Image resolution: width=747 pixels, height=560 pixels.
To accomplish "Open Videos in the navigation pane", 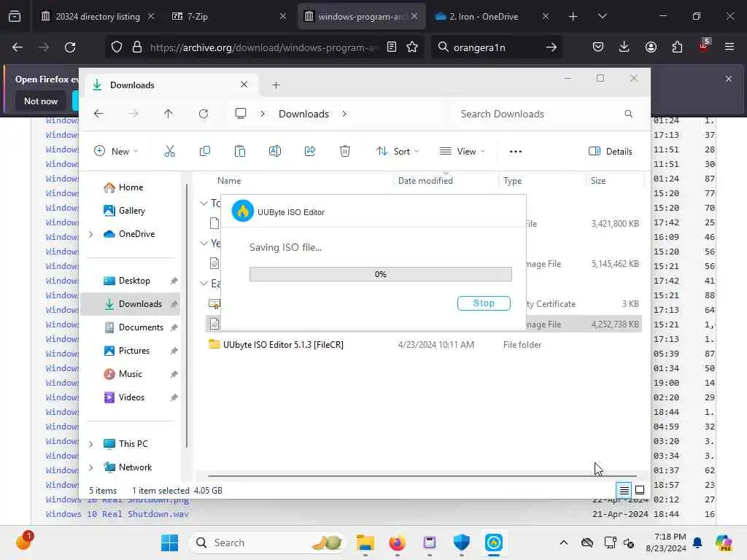I will pos(130,397).
